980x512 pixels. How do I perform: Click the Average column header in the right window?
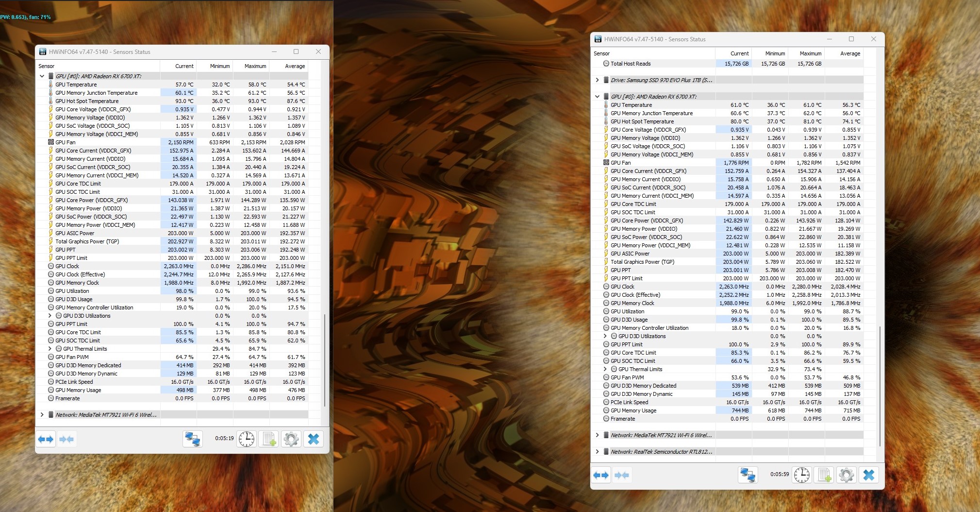[x=844, y=53]
